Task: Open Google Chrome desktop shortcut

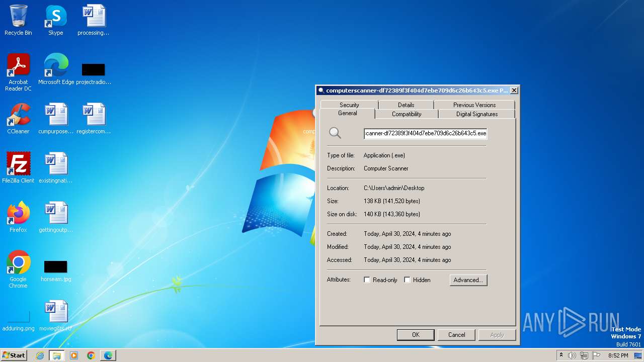Action: (x=18, y=269)
